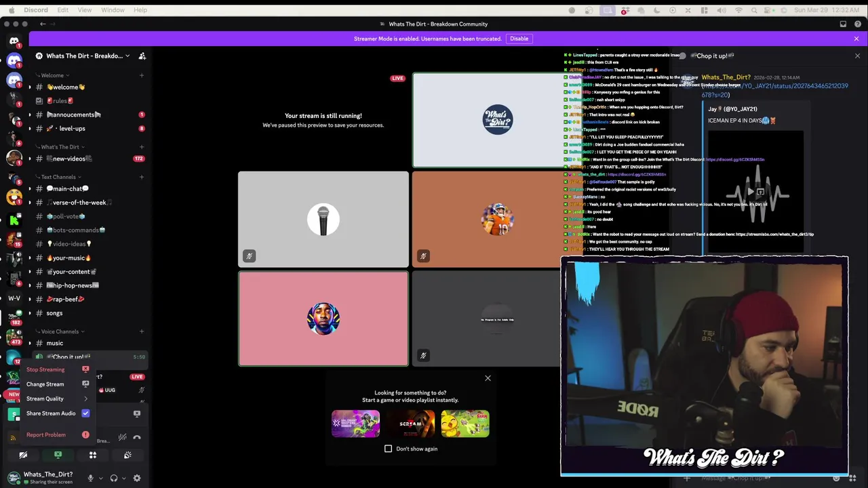Open the Window menu in menu bar
The image size is (868, 488).
(113, 10)
